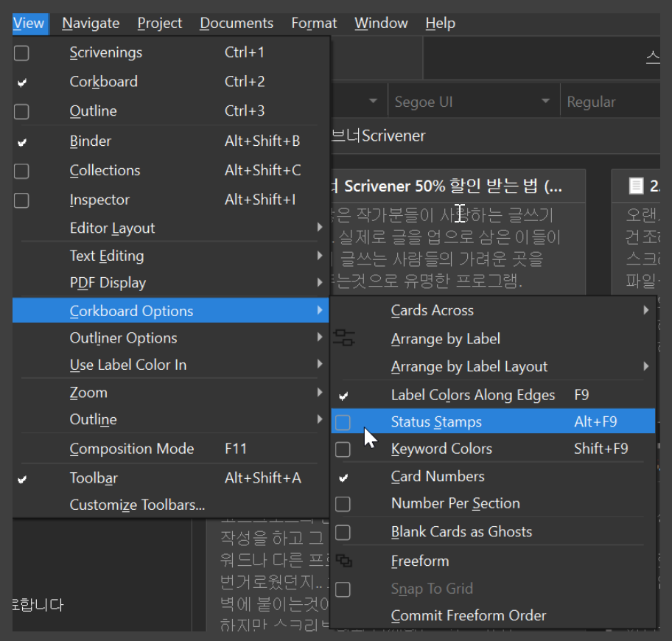Uncheck Card Numbers option
This screenshot has height=641, width=672.
[343, 477]
